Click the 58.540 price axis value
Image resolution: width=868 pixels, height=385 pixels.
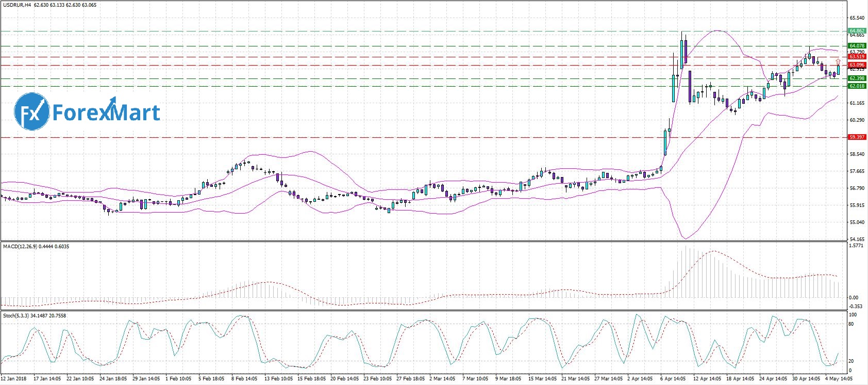[857, 154]
